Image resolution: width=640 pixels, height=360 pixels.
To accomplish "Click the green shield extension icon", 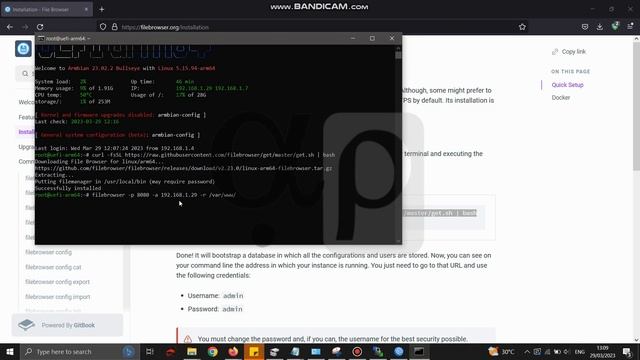I will pos(615,26).
